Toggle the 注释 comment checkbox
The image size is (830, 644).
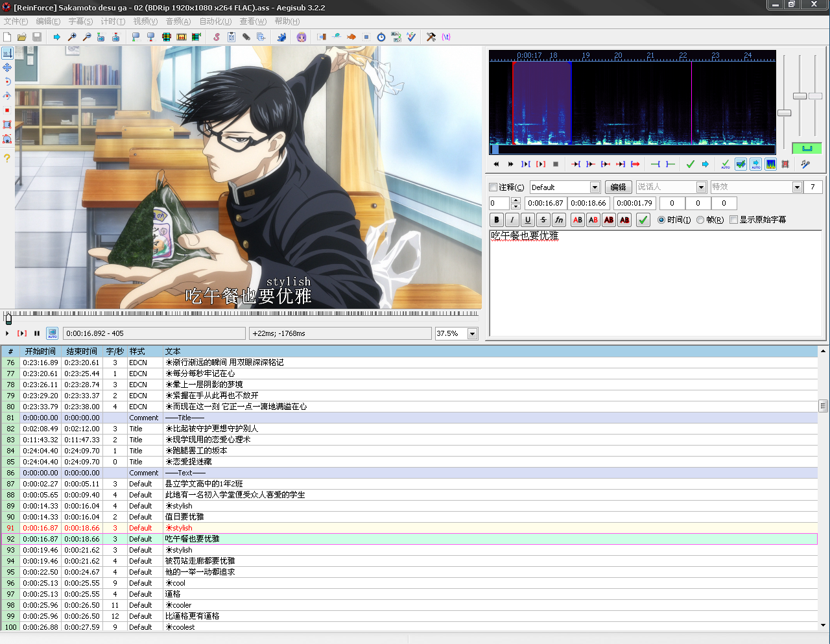(493, 187)
